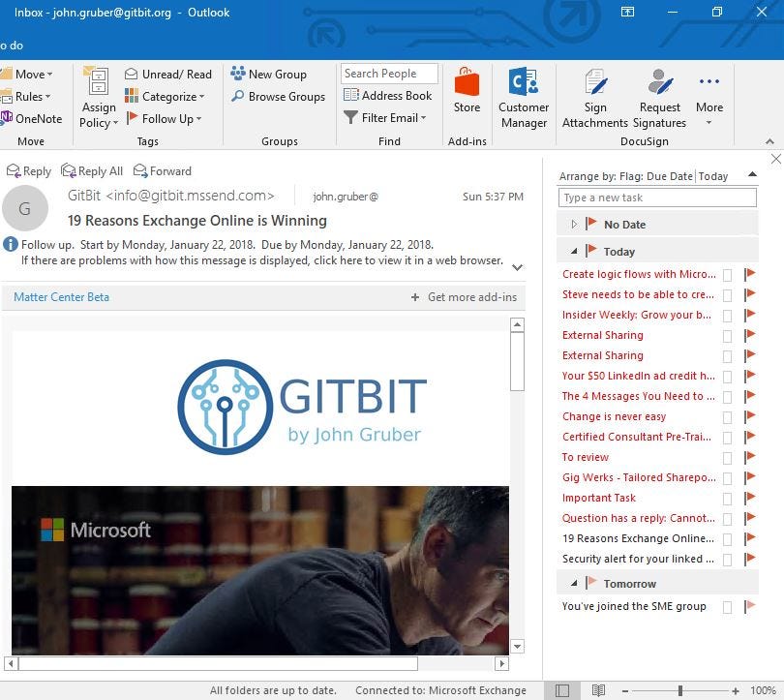Click Type a new task field

coord(657,198)
